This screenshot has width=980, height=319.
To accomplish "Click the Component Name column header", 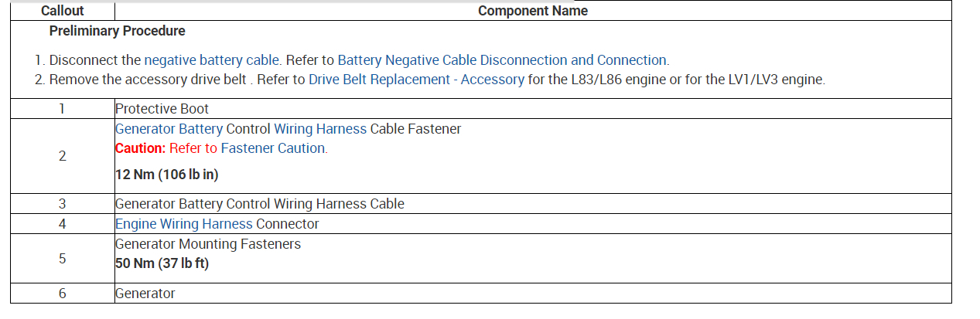I will pos(532,11).
